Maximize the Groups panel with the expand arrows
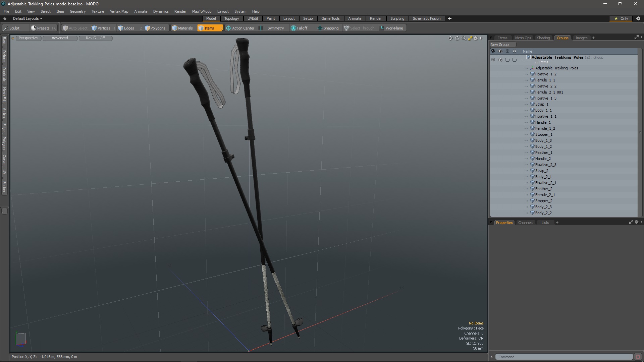The height and width of the screenshot is (362, 644). click(x=636, y=38)
